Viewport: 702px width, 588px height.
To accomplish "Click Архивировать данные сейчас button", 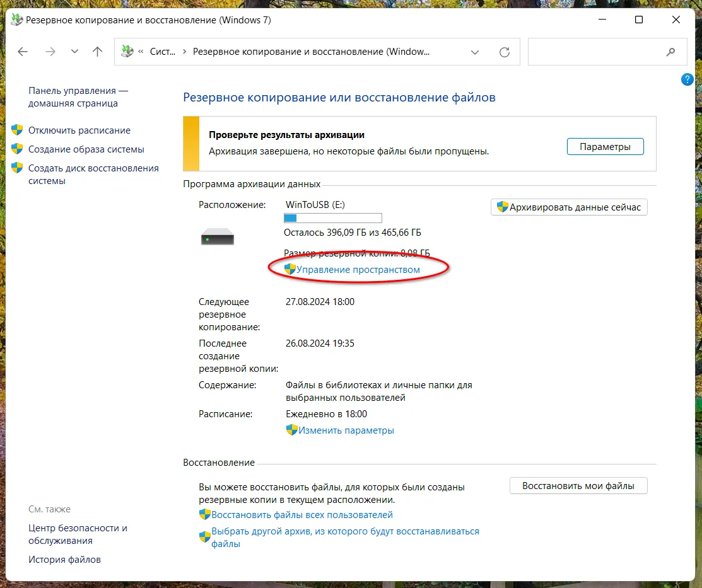I will click(x=569, y=207).
